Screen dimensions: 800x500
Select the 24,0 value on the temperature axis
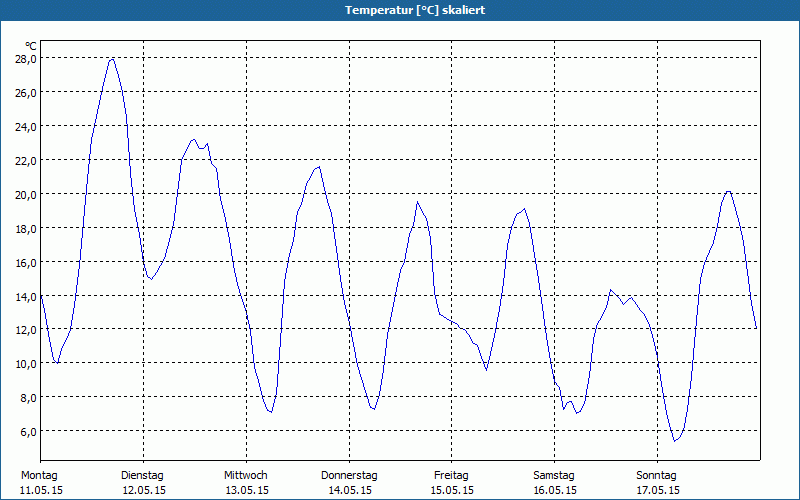click(26, 127)
